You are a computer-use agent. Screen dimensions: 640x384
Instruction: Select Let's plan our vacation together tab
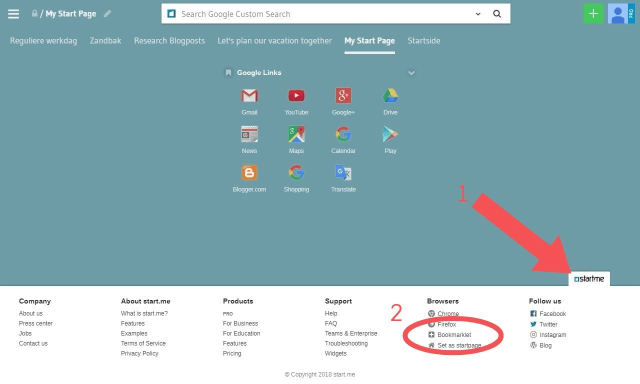pyautogui.click(x=274, y=41)
